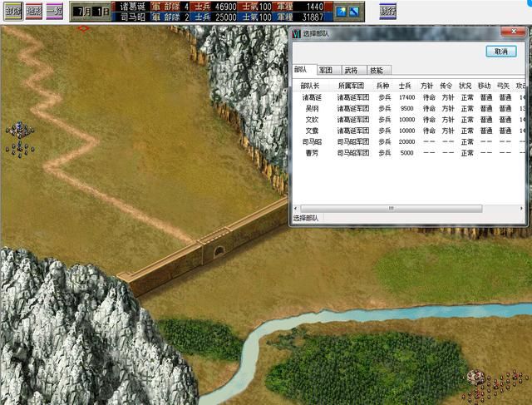
Task: Click the right blue map icon in status bar
Action: coord(353,12)
